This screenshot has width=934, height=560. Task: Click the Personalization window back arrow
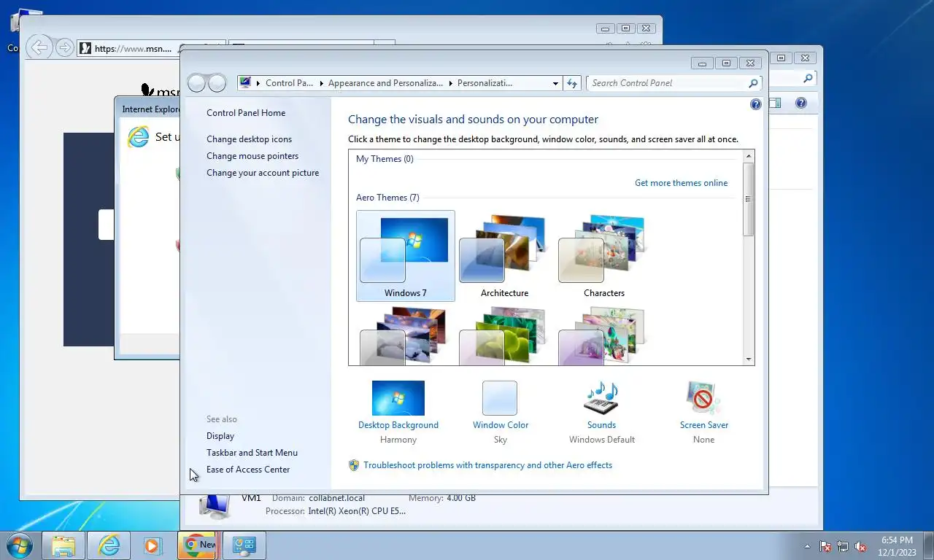198,83
